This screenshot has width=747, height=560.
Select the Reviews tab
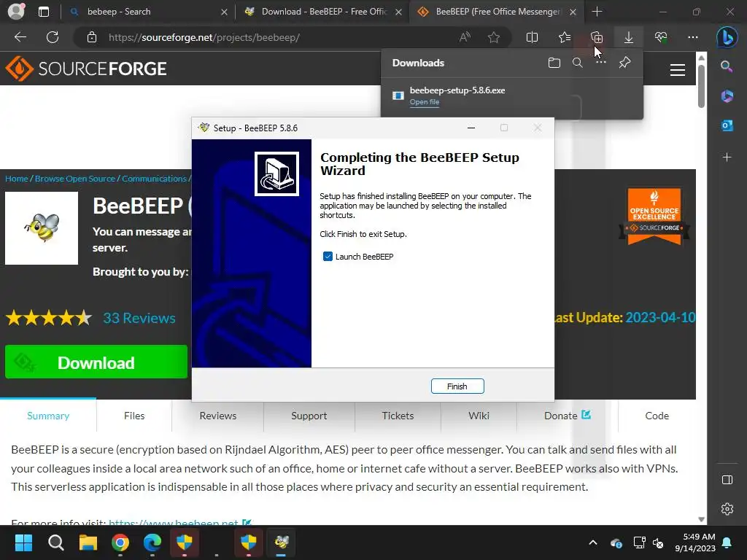pyautogui.click(x=217, y=416)
